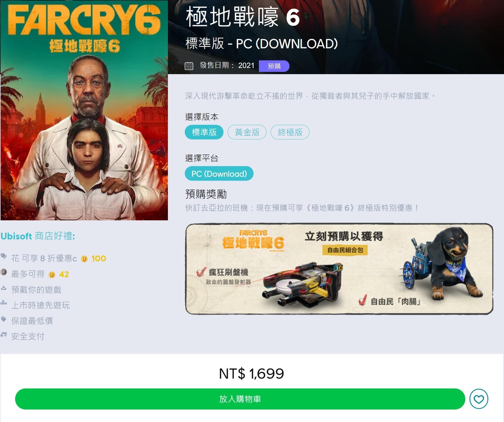
Task: Choose the PC (Download) platform
Action: click(219, 174)
